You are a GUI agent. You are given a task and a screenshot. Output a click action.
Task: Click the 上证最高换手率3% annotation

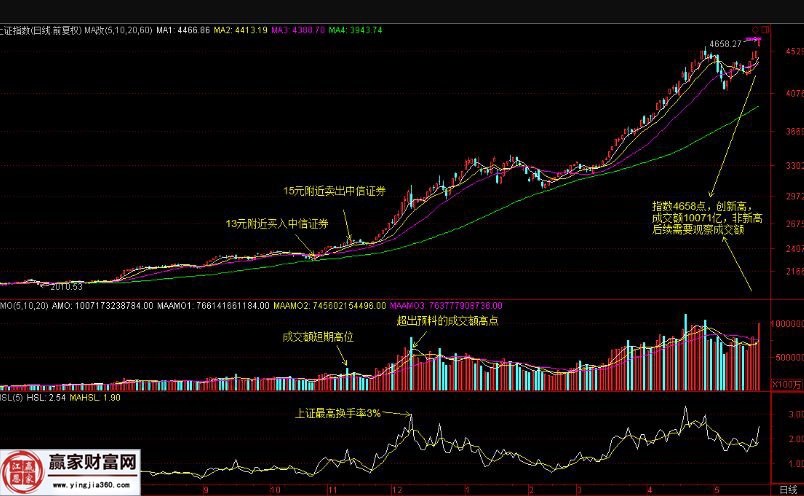[337, 412]
